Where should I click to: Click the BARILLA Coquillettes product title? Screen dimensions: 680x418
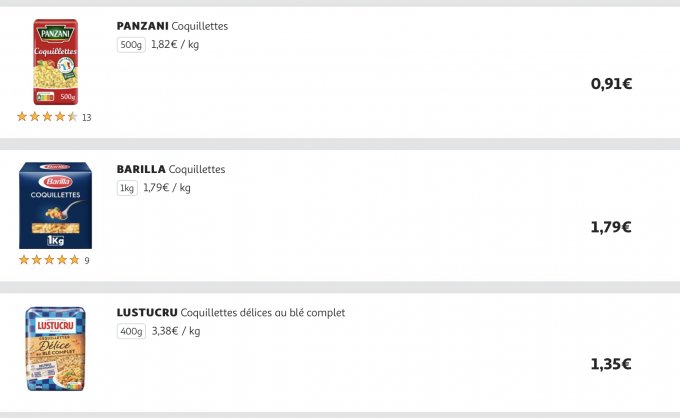171,170
